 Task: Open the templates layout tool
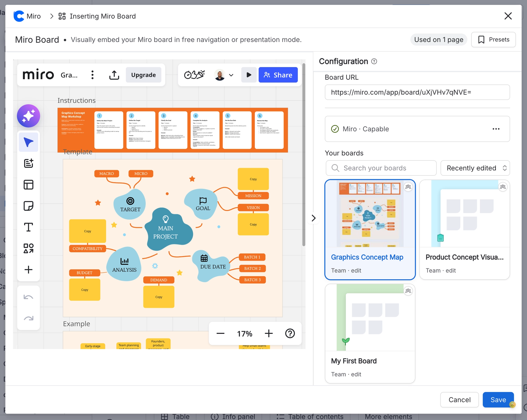(28, 185)
